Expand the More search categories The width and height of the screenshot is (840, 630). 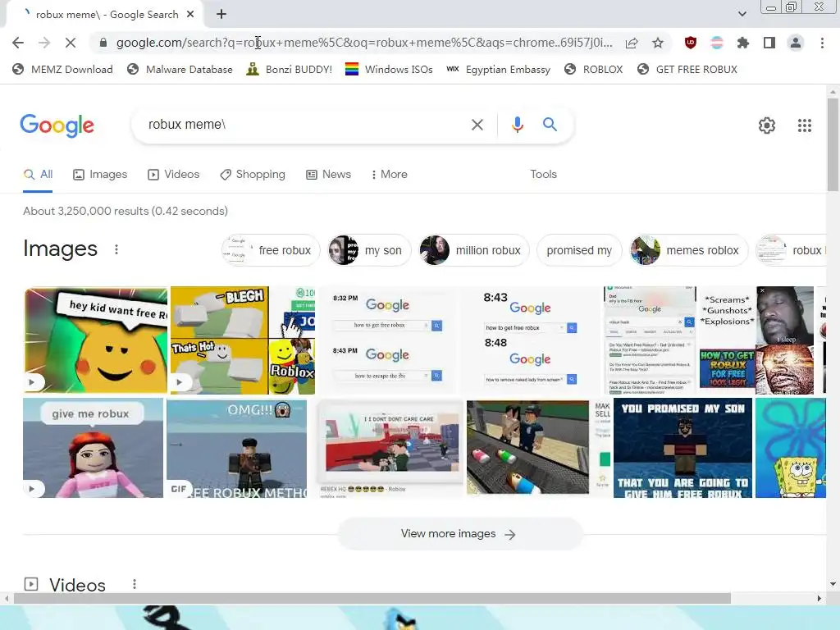tap(390, 175)
